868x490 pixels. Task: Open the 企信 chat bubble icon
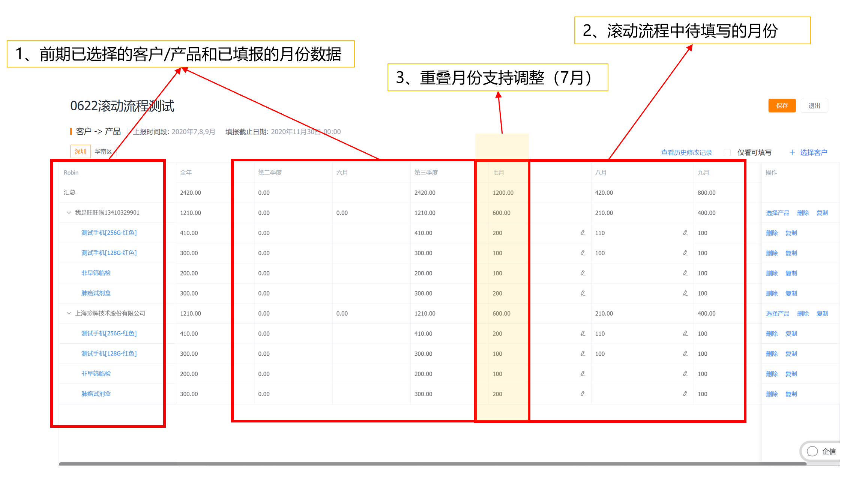pos(812,451)
